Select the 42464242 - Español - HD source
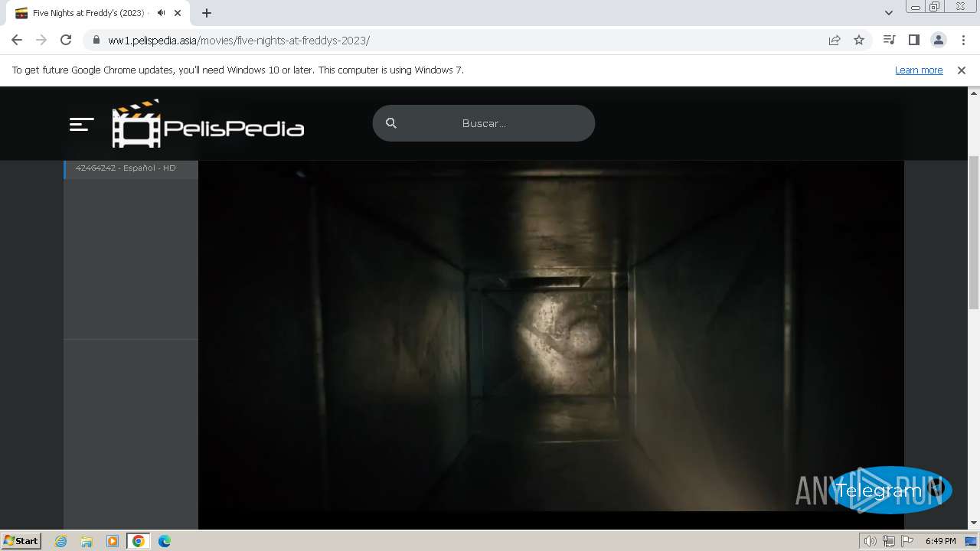 [x=131, y=168]
